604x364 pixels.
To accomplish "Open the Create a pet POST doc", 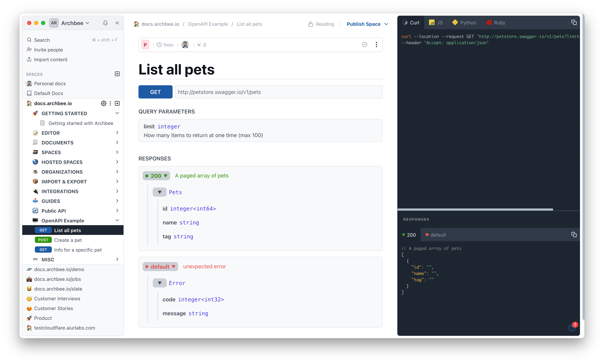I will tap(68, 240).
